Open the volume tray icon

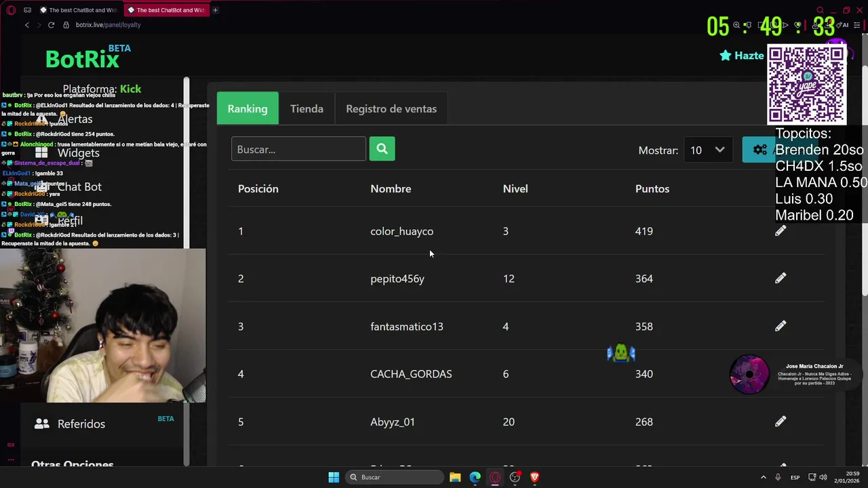[823, 477]
